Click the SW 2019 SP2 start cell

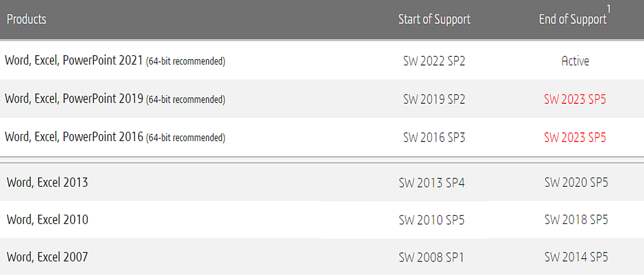(434, 99)
